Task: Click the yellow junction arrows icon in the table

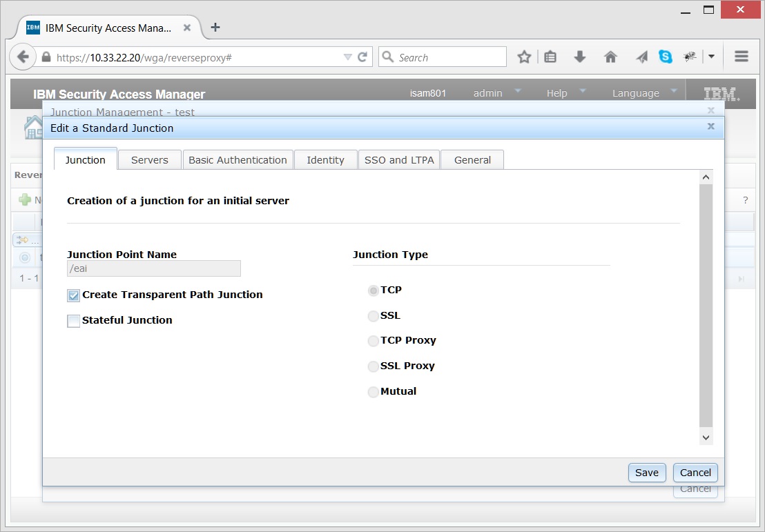Action: point(23,240)
